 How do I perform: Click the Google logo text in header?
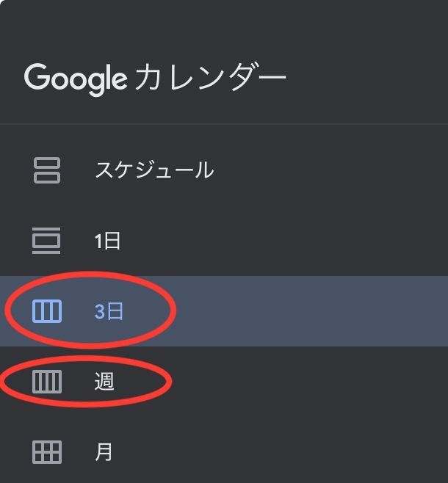pos(76,78)
